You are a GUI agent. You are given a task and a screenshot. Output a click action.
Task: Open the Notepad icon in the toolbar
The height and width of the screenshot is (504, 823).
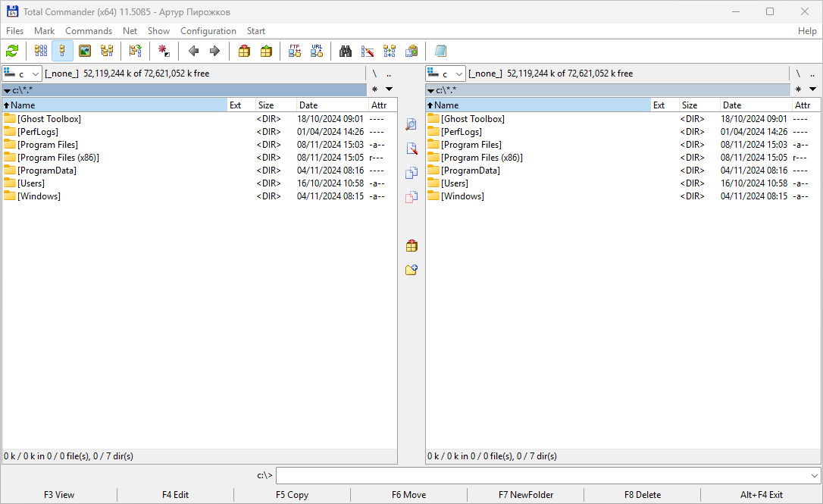tap(440, 51)
